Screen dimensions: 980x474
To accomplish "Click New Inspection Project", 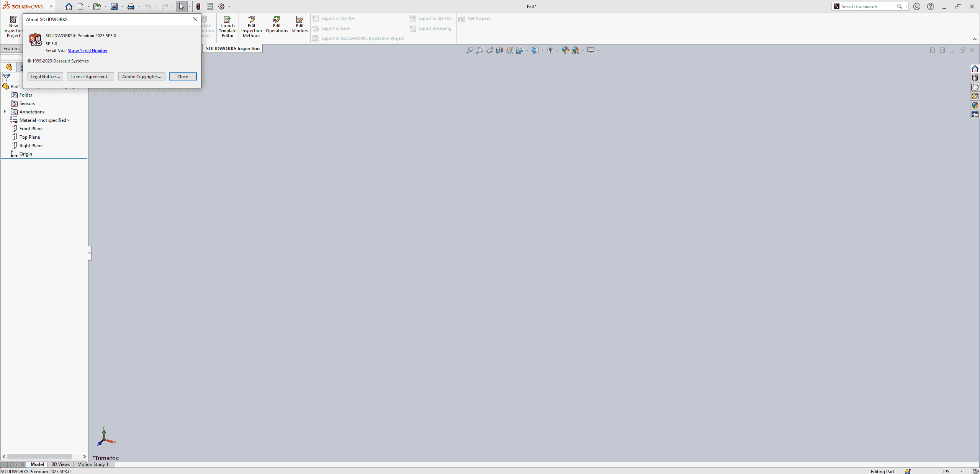I will 13,27.
